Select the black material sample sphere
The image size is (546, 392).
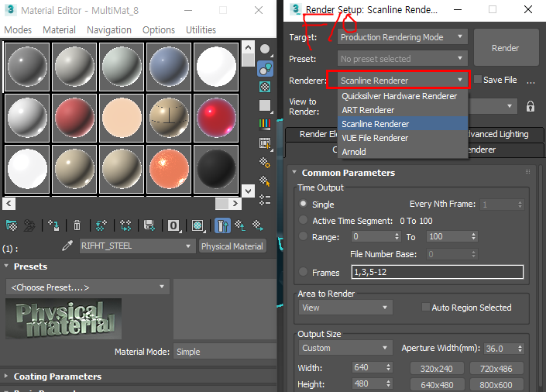point(216,169)
